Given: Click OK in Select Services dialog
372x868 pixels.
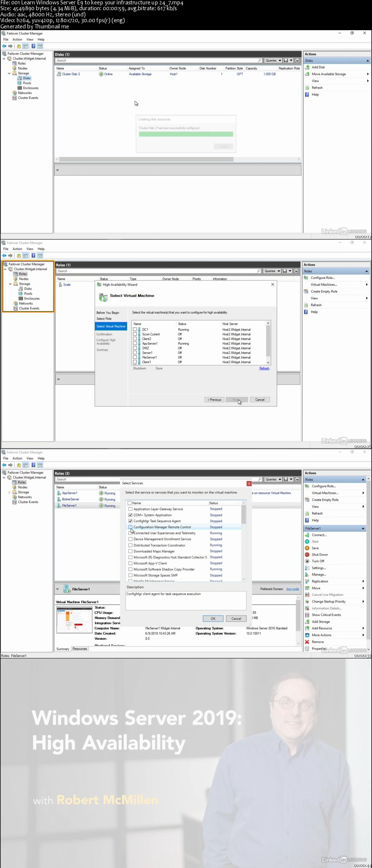Looking at the screenshot, I should click(213, 619).
